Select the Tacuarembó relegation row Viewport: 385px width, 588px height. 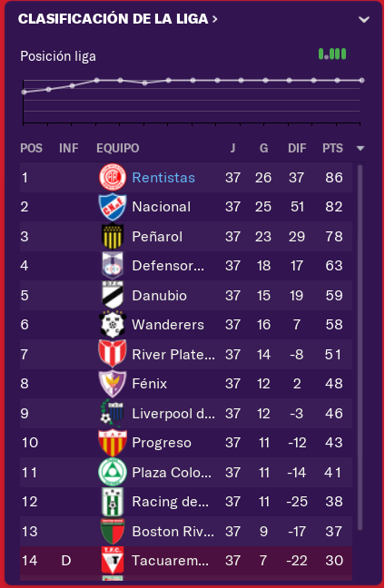[x=186, y=561]
